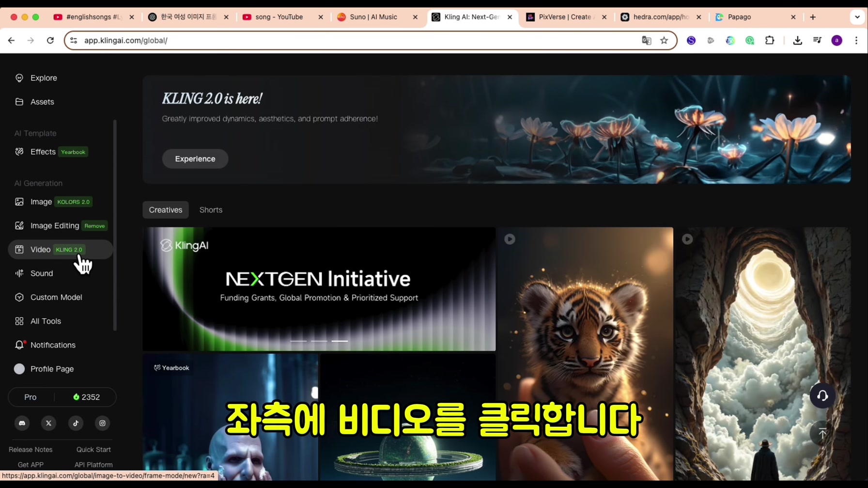Open Video generation with KLING 2.0
868x488 pixels.
click(x=61, y=250)
